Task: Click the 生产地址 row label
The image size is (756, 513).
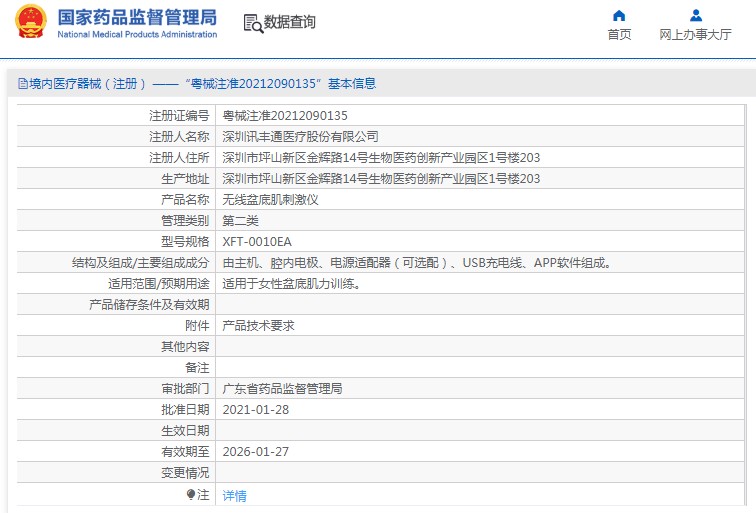Action: [185, 179]
